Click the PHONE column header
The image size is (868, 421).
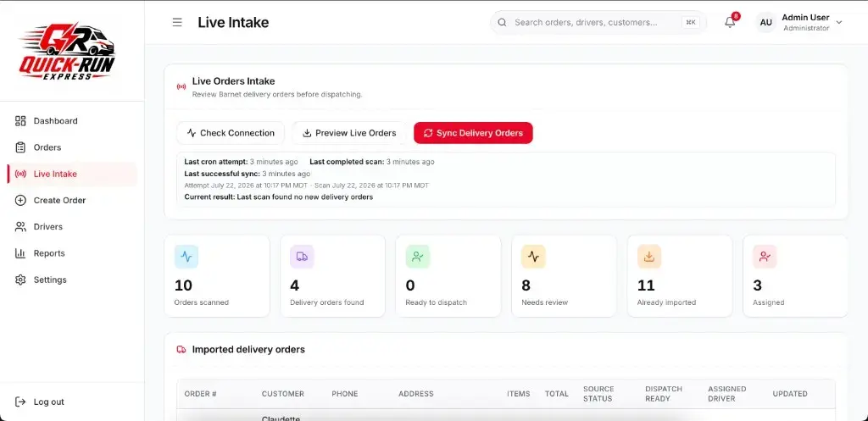point(345,394)
